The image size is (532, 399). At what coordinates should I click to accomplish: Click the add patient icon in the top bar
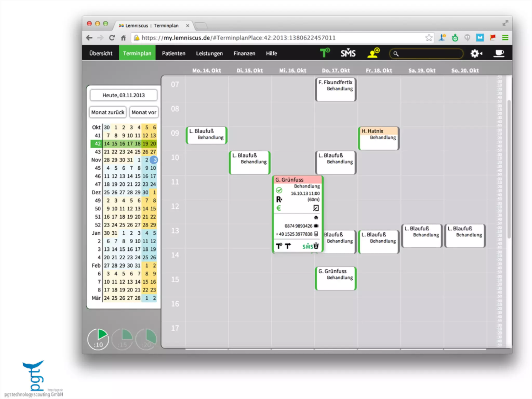click(x=373, y=53)
